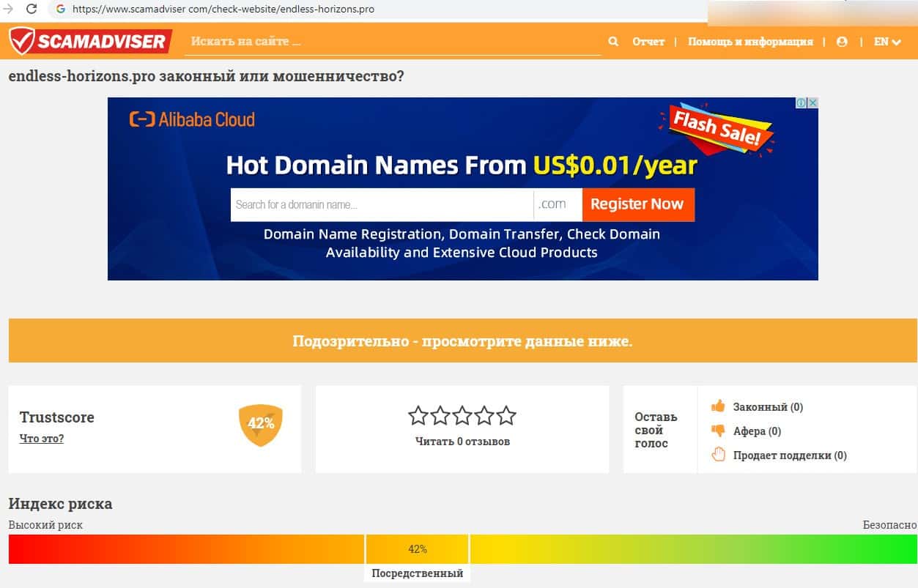Click the hand icon for Продает подделки
This screenshot has height=588, width=918.
pyautogui.click(x=718, y=455)
